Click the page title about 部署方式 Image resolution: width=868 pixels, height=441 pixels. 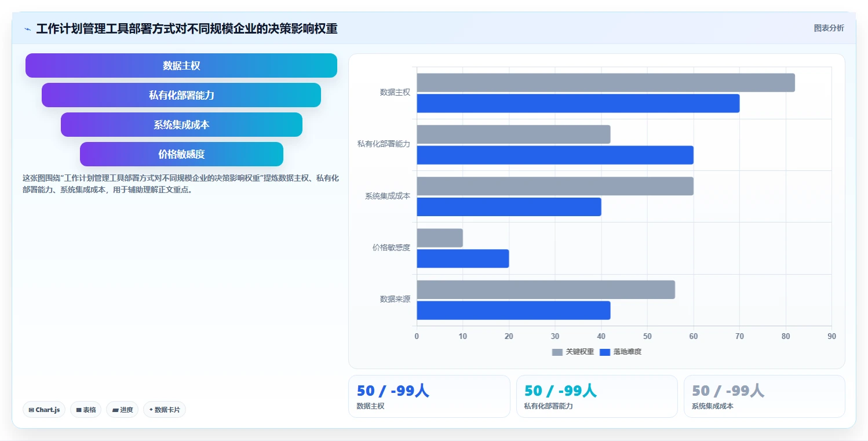tap(187, 28)
